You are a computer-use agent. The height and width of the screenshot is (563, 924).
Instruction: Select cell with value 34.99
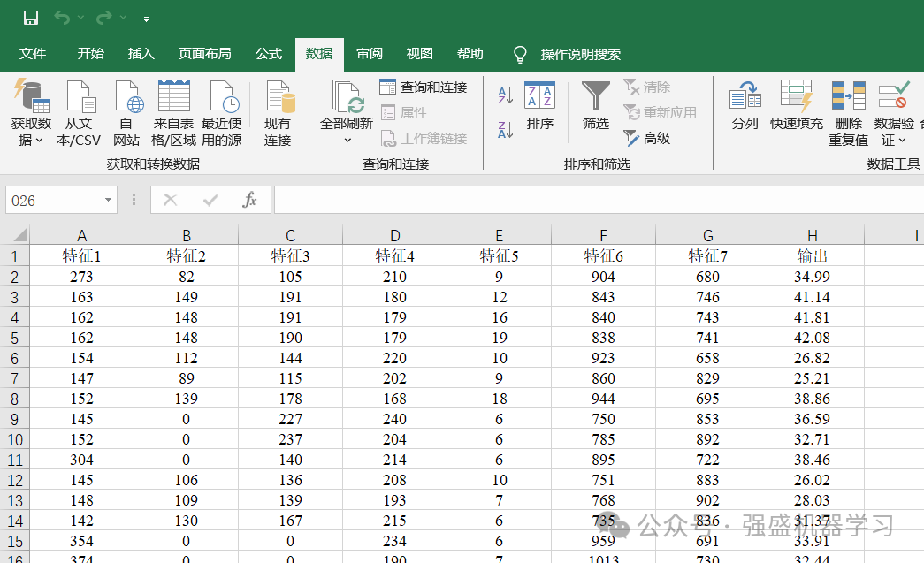click(812, 277)
